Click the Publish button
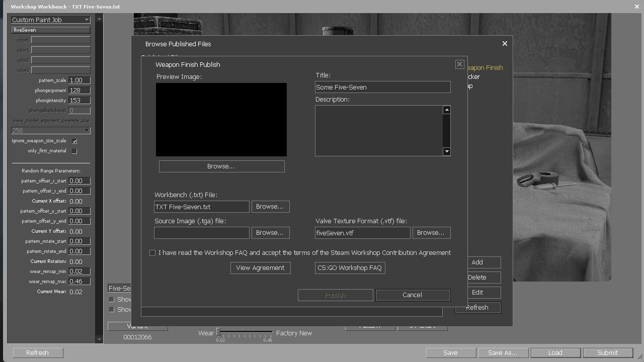The image size is (644, 362). [x=335, y=295]
